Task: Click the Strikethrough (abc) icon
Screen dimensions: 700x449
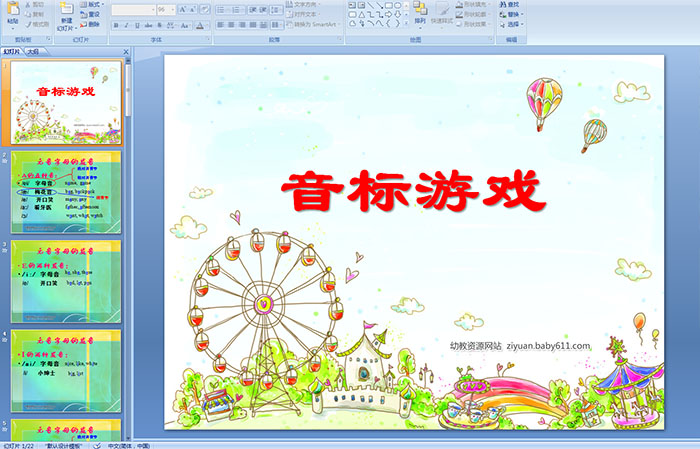Action: point(148,25)
